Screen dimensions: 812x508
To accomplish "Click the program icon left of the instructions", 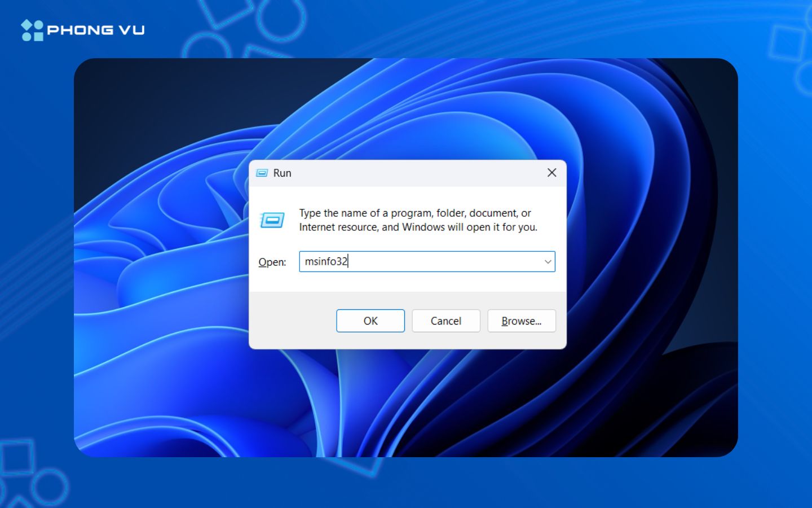I will tap(272, 221).
